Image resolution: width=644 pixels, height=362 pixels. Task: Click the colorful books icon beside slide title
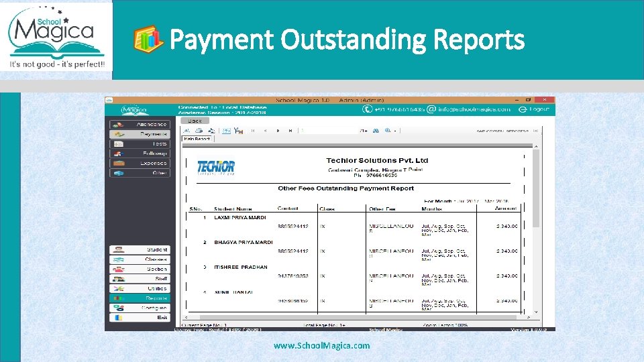tap(148, 40)
